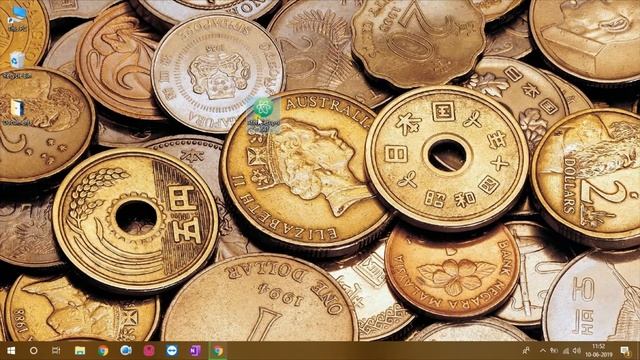Open Task View from the taskbar

click(x=56, y=351)
